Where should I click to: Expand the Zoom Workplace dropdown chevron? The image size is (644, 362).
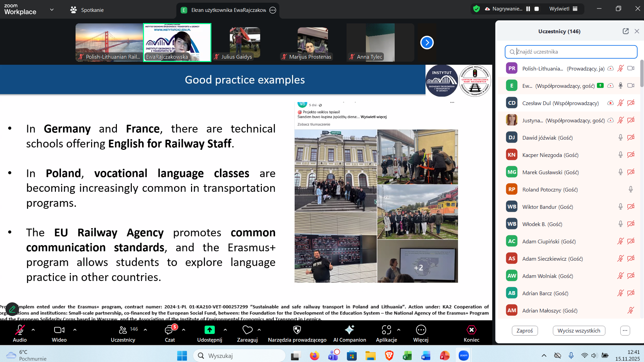tap(52, 9)
